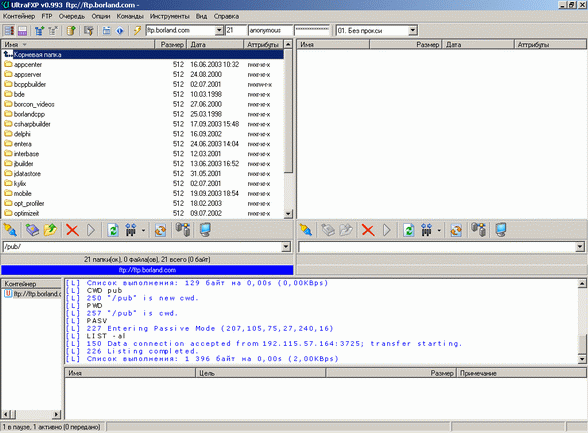
Task: Click the container panel scroll right arrow
Action: pyautogui.click(x=57, y=414)
